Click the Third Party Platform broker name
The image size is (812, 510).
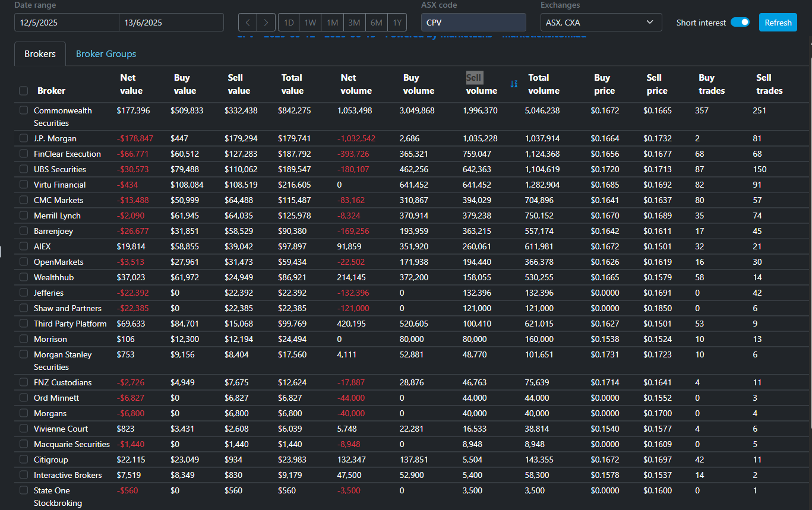click(x=70, y=324)
